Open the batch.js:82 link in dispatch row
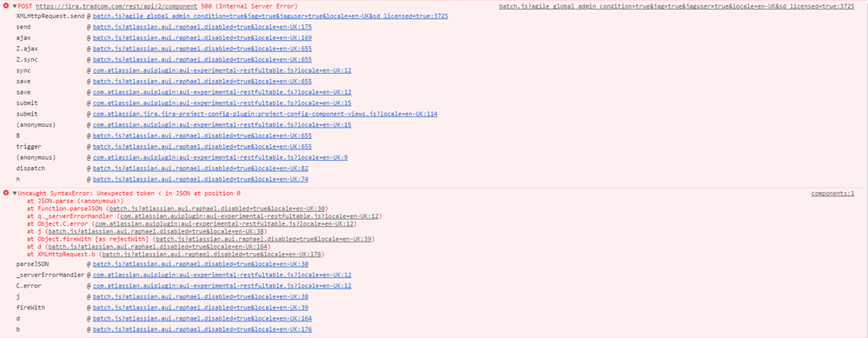The width and height of the screenshot is (868, 338). (x=201, y=169)
